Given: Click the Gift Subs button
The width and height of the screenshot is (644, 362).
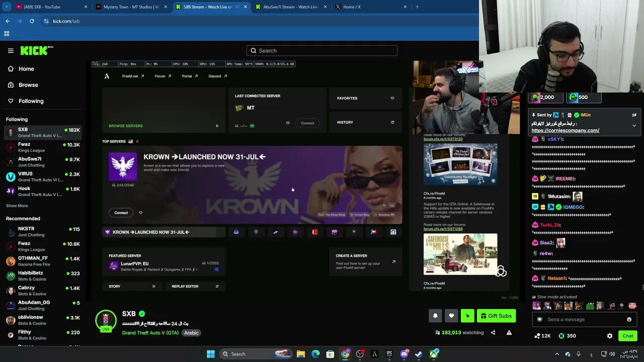Looking at the screenshot, I should [496, 316].
